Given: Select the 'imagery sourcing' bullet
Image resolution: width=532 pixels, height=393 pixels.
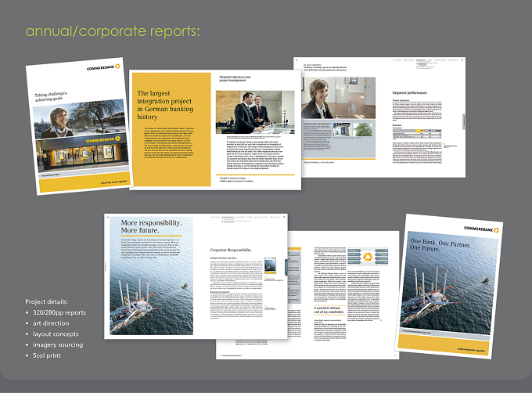Looking at the screenshot, I should pyautogui.click(x=58, y=344).
